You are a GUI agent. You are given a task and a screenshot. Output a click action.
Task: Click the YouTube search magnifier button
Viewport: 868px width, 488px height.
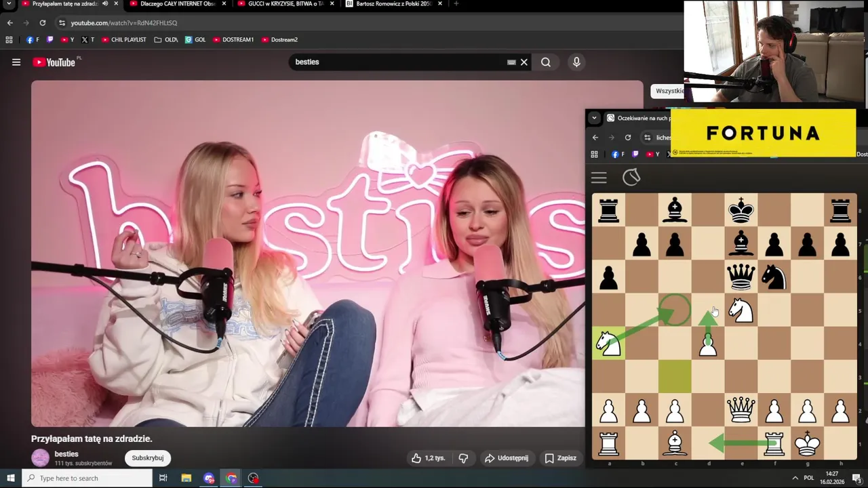[546, 62]
